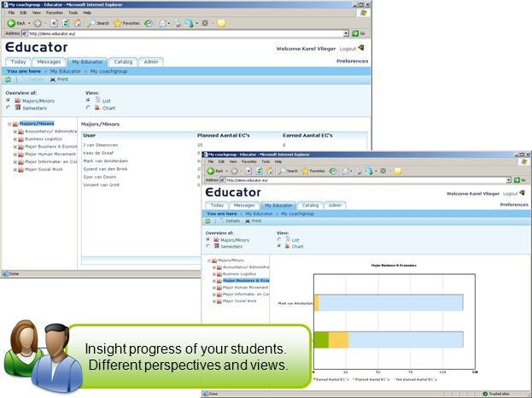This screenshot has height=398, width=532.
Task: Switch to Catalog tab in front window
Action: [310, 205]
